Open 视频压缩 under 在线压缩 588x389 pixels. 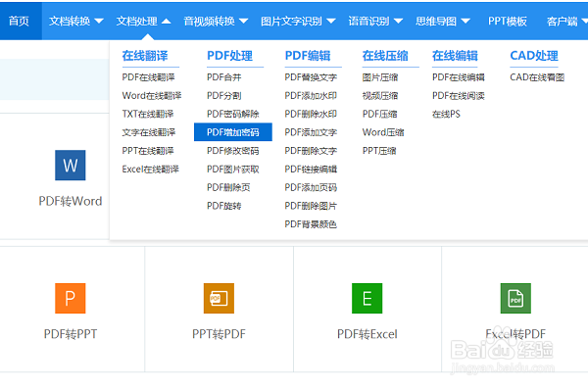coord(380,96)
